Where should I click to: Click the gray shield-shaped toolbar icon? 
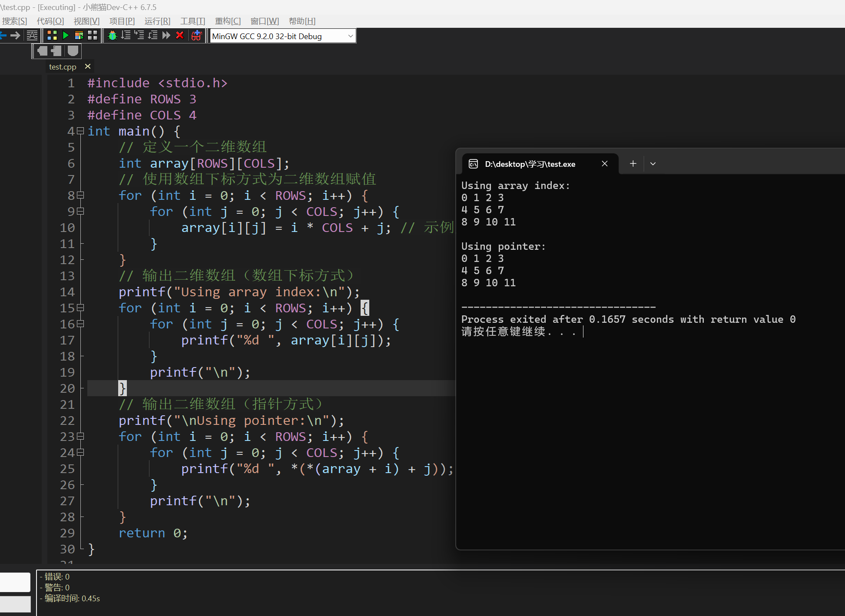coord(73,51)
